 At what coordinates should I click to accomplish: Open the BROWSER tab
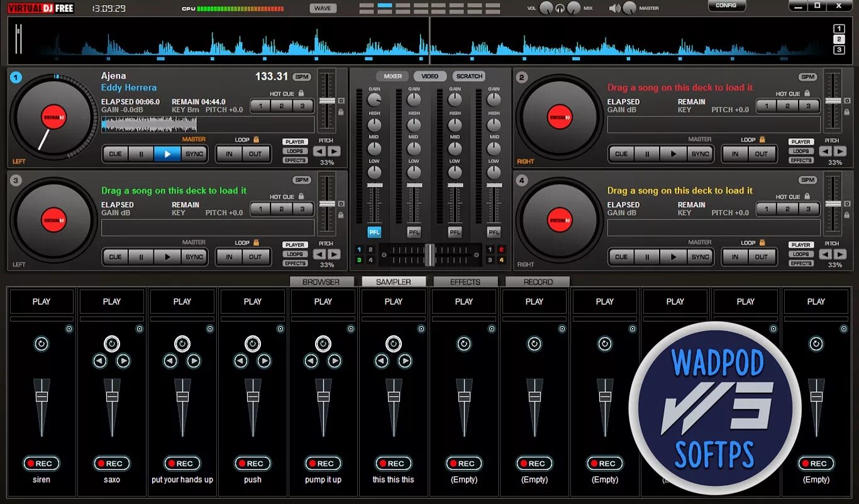point(321,282)
